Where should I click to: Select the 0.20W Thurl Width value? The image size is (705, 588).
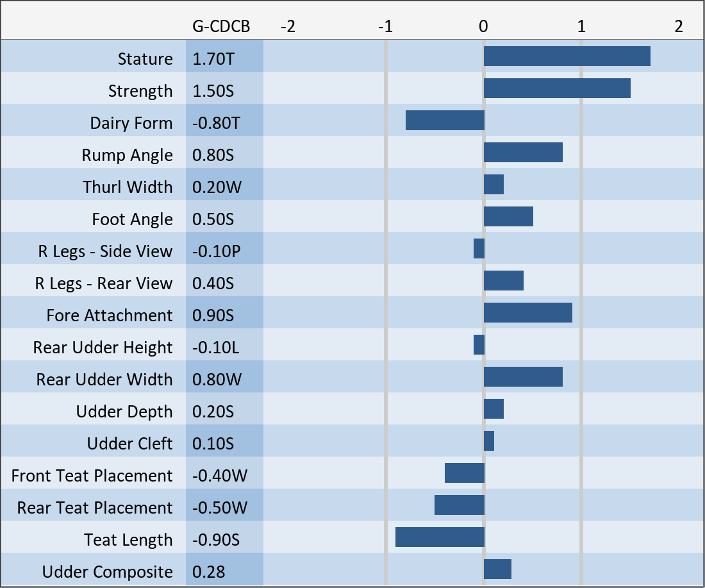pyautogui.click(x=217, y=187)
